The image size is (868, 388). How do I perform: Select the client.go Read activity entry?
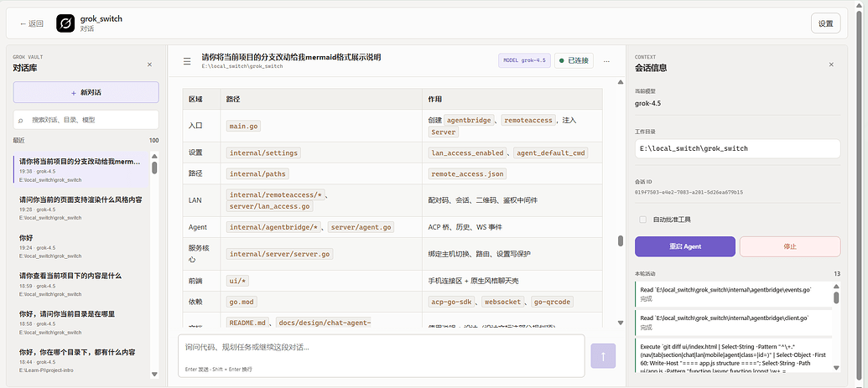coord(733,323)
